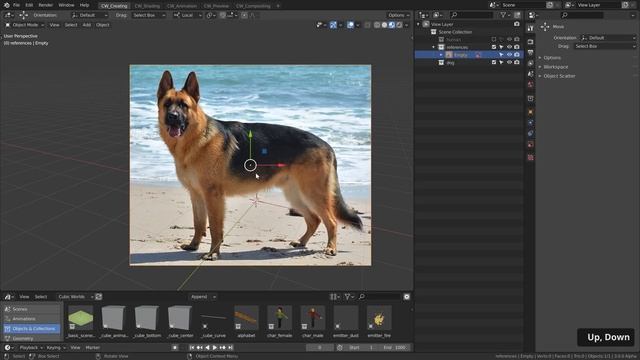The image size is (640, 360).
Task: Switch to material preview shading
Action: [392, 25]
